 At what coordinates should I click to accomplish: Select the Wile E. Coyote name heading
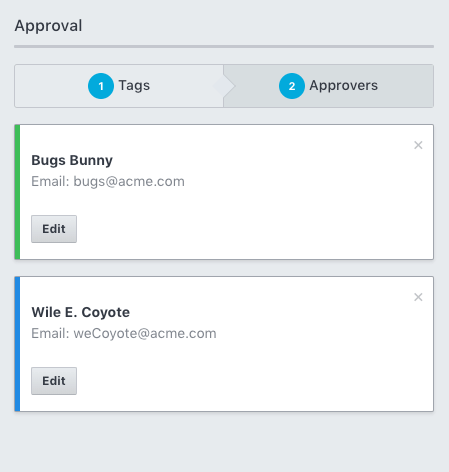81,312
